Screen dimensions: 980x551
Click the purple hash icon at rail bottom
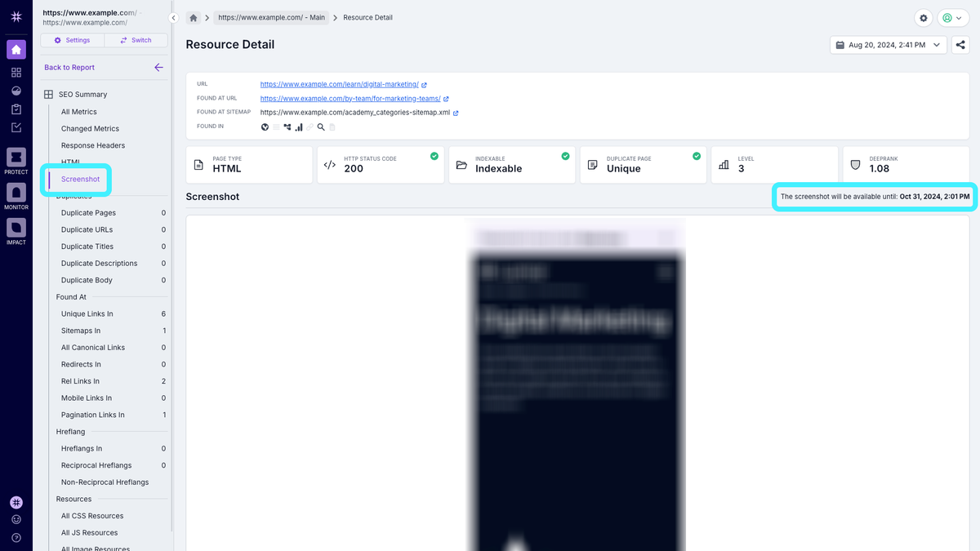tap(16, 503)
